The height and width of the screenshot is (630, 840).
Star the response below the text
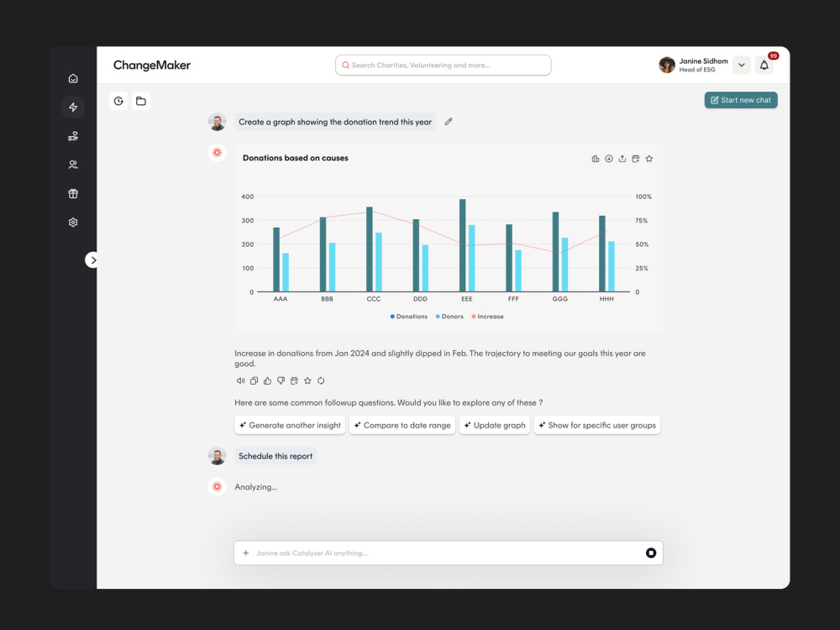tap(307, 381)
